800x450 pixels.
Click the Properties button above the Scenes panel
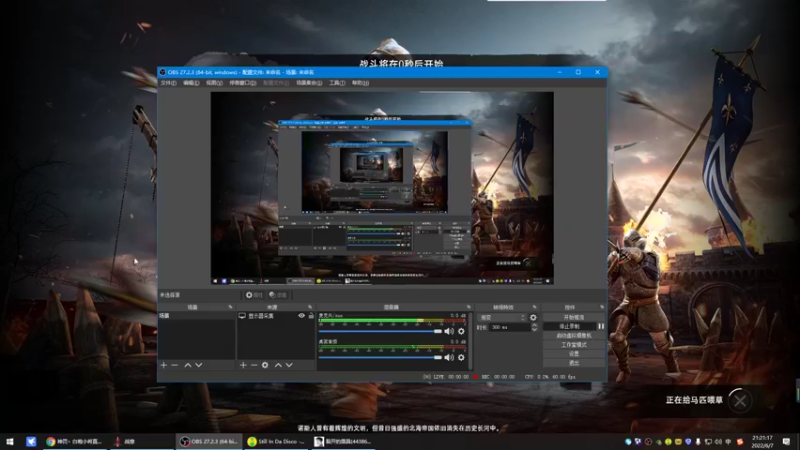pyautogui.click(x=254, y=295)
